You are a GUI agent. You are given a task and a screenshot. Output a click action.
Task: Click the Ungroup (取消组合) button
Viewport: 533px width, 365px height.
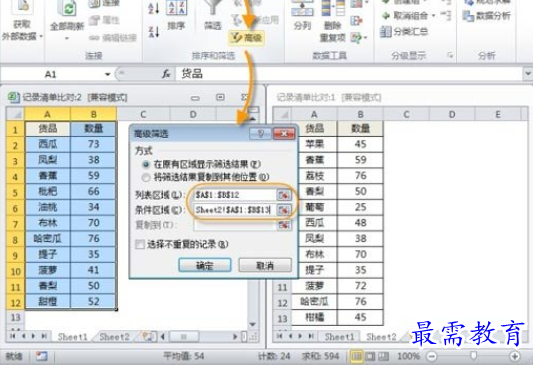pyautogui.click(x=406, y=15)
